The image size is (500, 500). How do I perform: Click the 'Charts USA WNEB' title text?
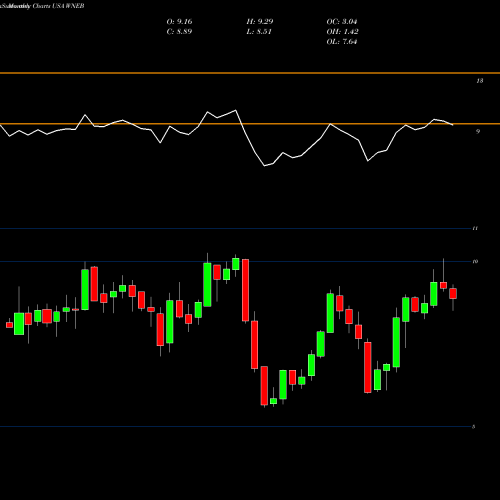[58, 6]
